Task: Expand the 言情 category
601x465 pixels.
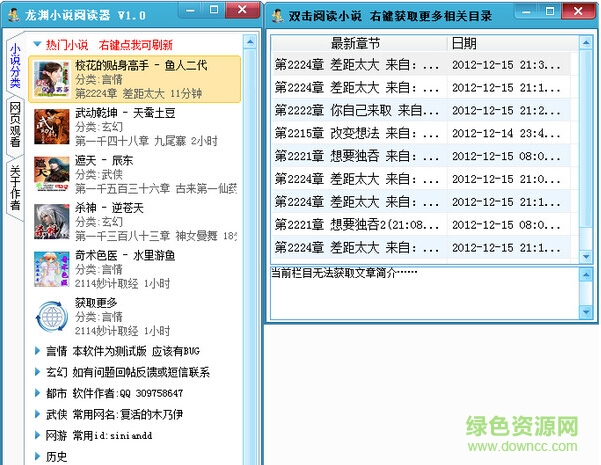Action: (37, 351)
